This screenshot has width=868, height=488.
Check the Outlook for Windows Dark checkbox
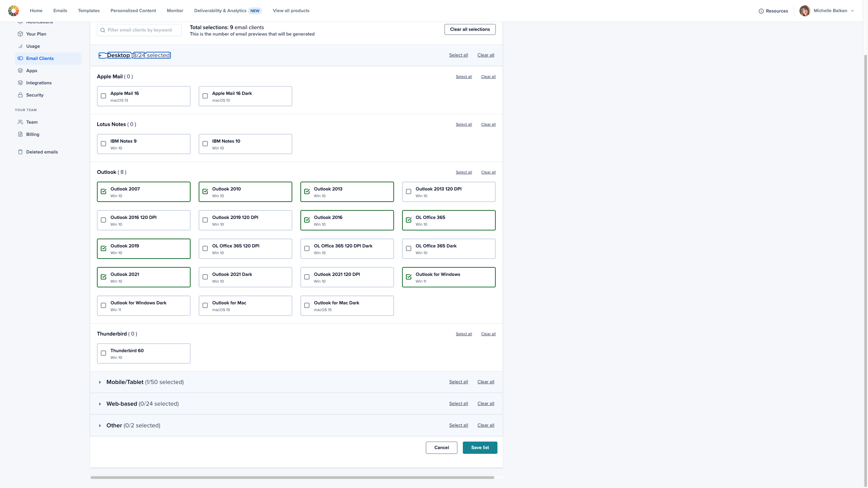tap(103, 305)
